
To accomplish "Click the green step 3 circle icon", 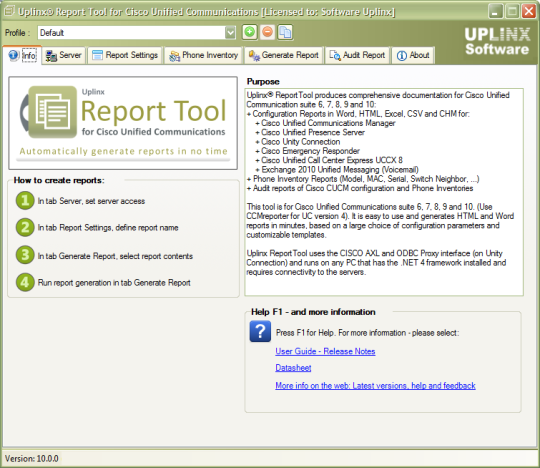I will 25,255.
